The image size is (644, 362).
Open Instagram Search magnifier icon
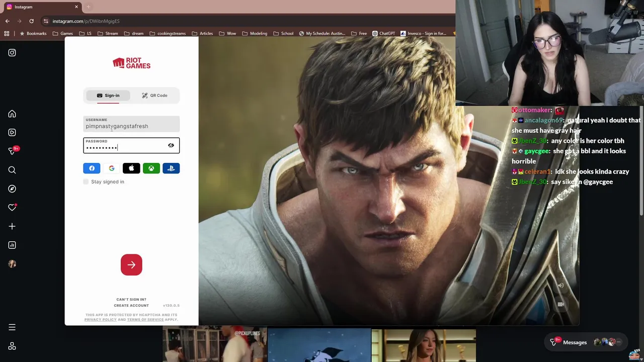tap(12, 170)
